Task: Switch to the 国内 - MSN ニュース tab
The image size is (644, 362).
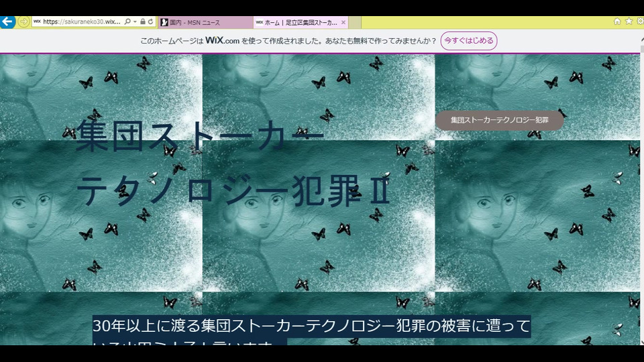Action: (x=205, y=23)
